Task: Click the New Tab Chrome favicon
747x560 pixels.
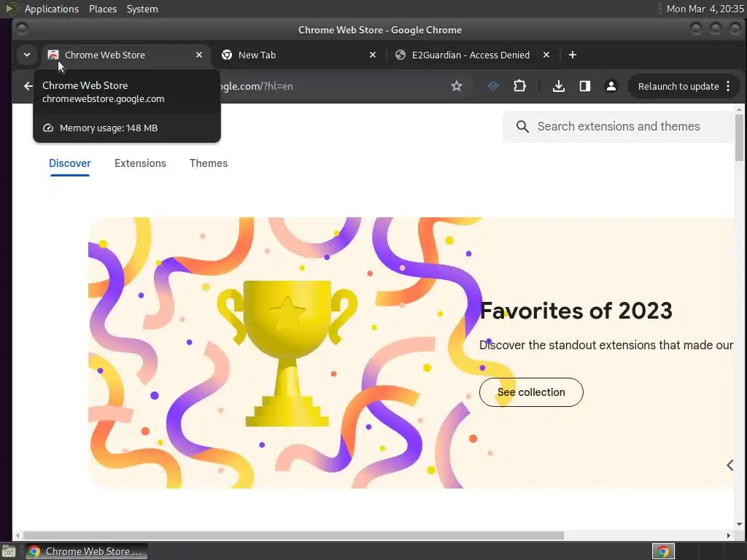Action: click(x=227, y=55)
